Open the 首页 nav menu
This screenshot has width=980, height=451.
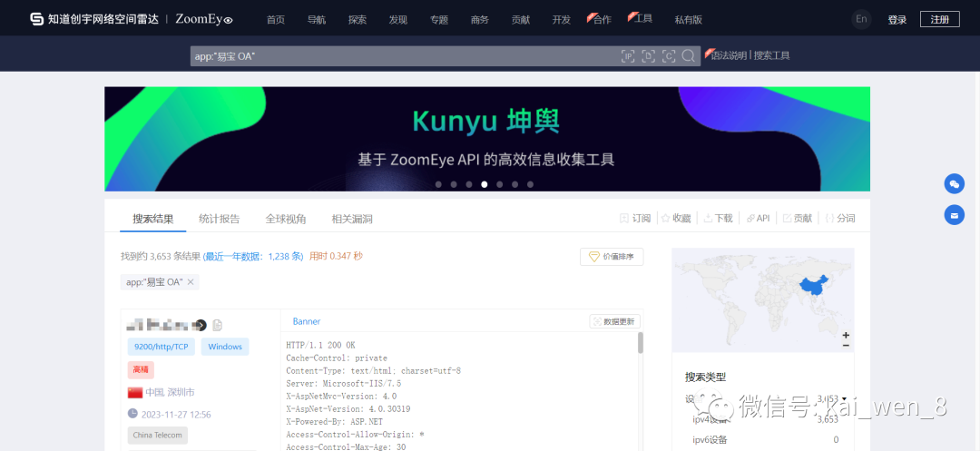tap(276, 19)
